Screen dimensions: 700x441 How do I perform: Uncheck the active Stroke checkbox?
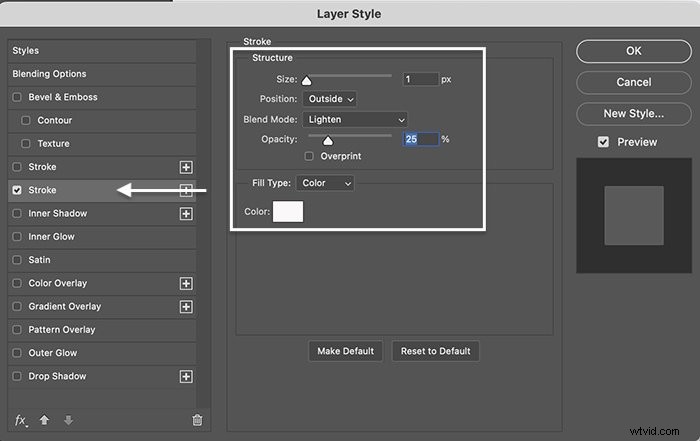(x=17, y=190)
